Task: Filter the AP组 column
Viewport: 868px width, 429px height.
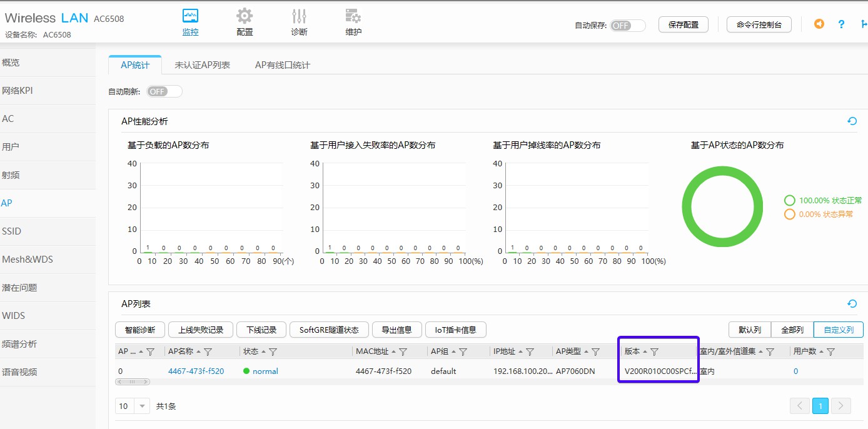Action: tap(463, 352)
